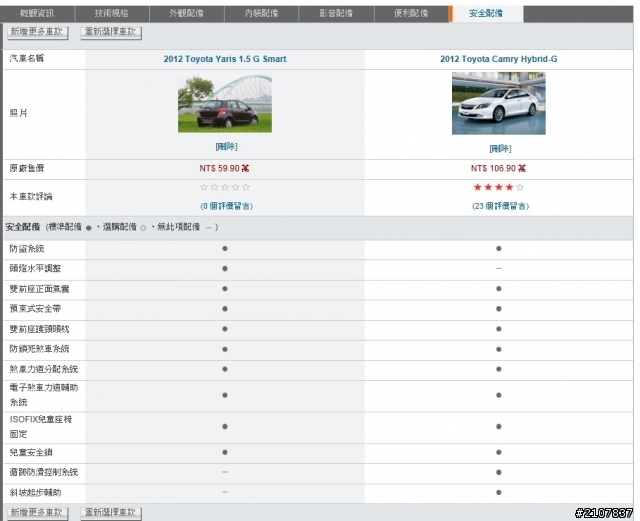Viewport: 640px width, 521px height.
Task: Click the Camry red star rating
Action: 498,187
